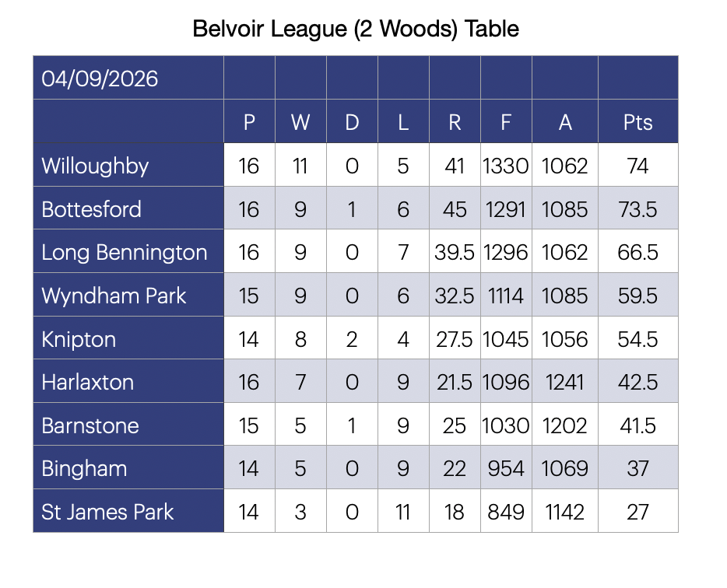Select the Willoughby team row label
This screenshot has width=727, height=588.
pos(128,165)
